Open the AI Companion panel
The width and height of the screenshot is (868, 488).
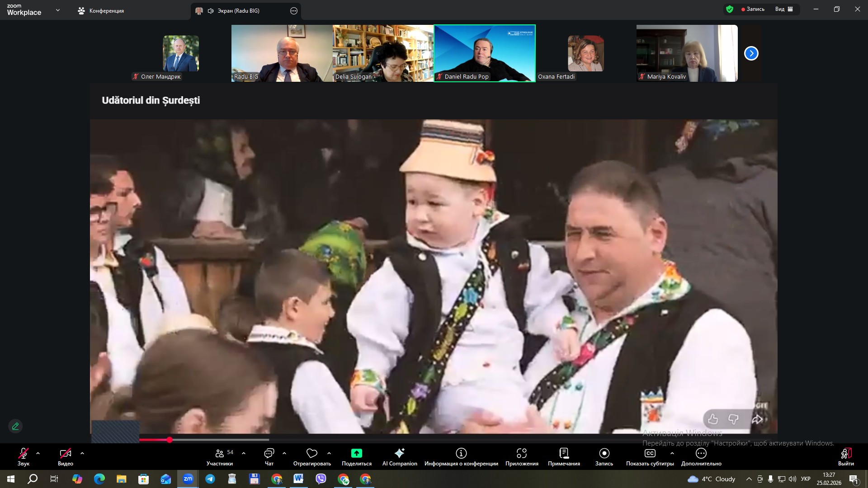(399, 456)
